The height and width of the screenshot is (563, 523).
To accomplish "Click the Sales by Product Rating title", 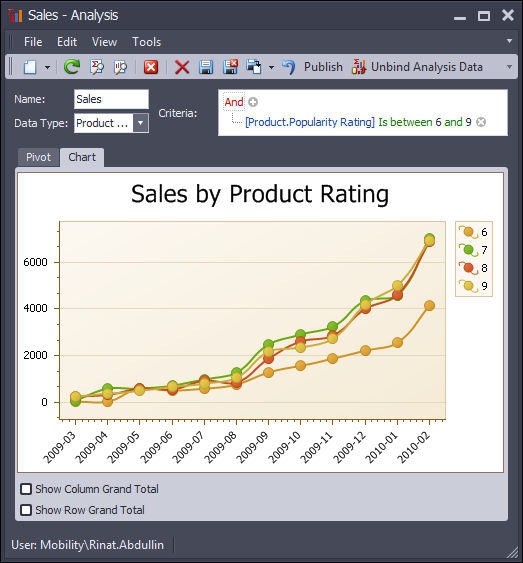I will (260, 194).
